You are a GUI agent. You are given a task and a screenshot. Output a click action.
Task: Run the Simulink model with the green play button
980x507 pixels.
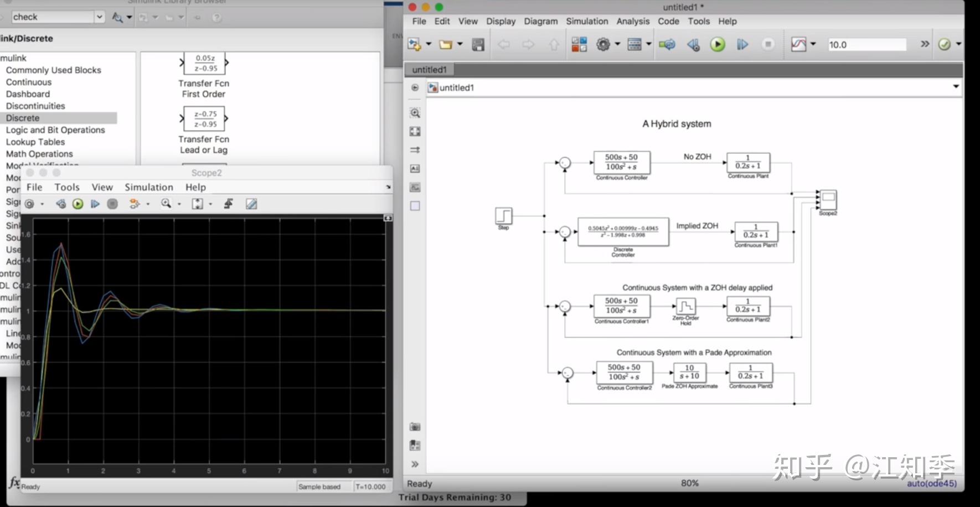[718, 44]
